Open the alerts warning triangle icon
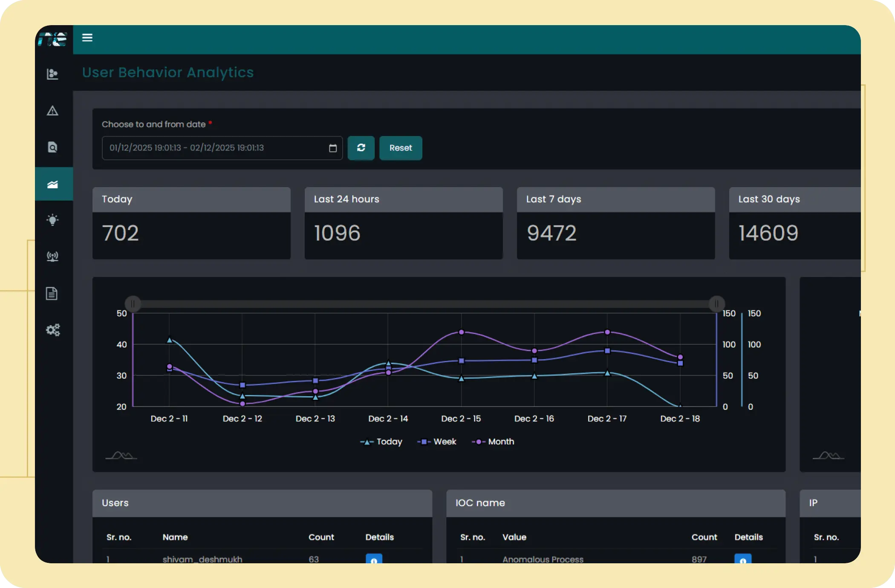This screenshot has width=895, height=588. click(x=52, y=111)
